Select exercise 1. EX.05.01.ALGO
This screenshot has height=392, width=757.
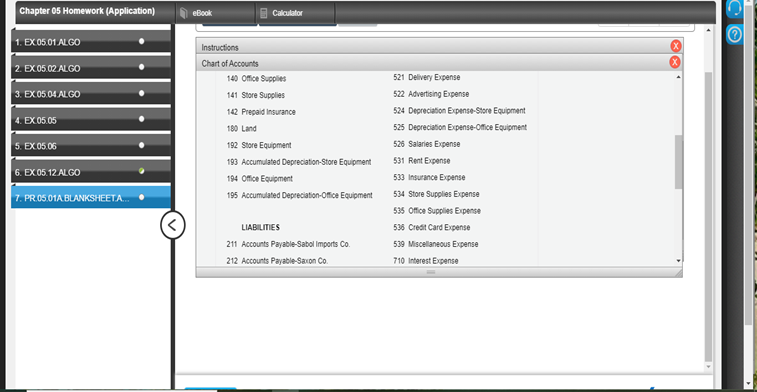coord(91,42)
